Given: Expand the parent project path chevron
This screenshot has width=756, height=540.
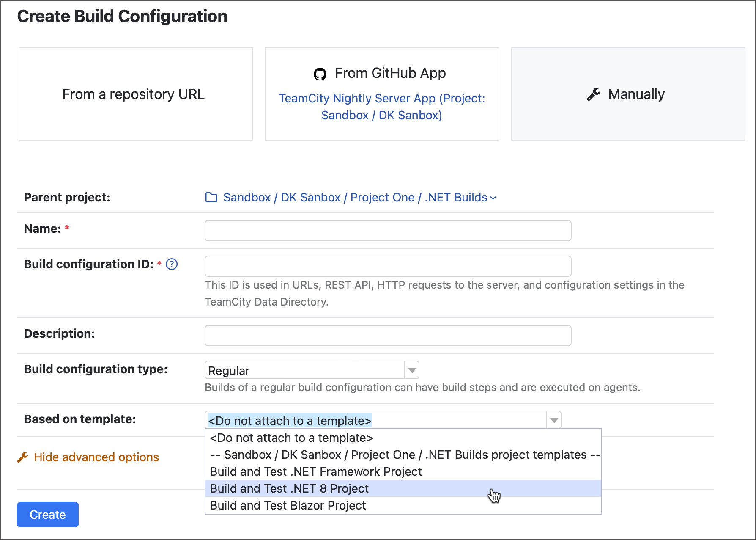Looking at the screenshot, I should [x=493, y=198].
